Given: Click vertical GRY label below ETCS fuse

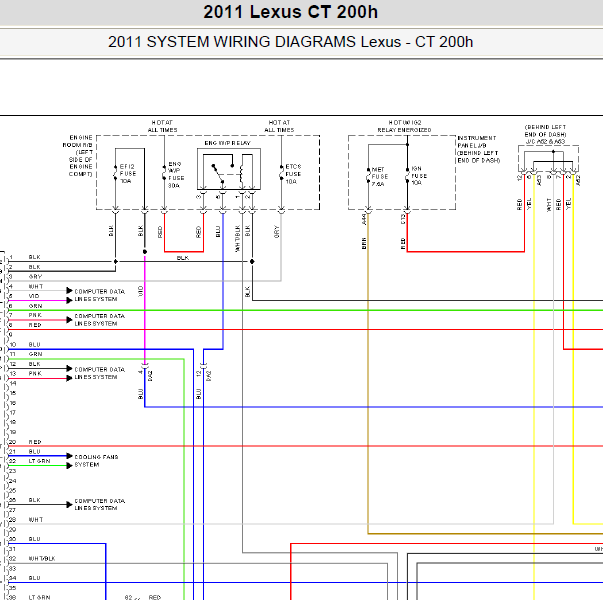Looking at the screenshot, I should 277,232.
